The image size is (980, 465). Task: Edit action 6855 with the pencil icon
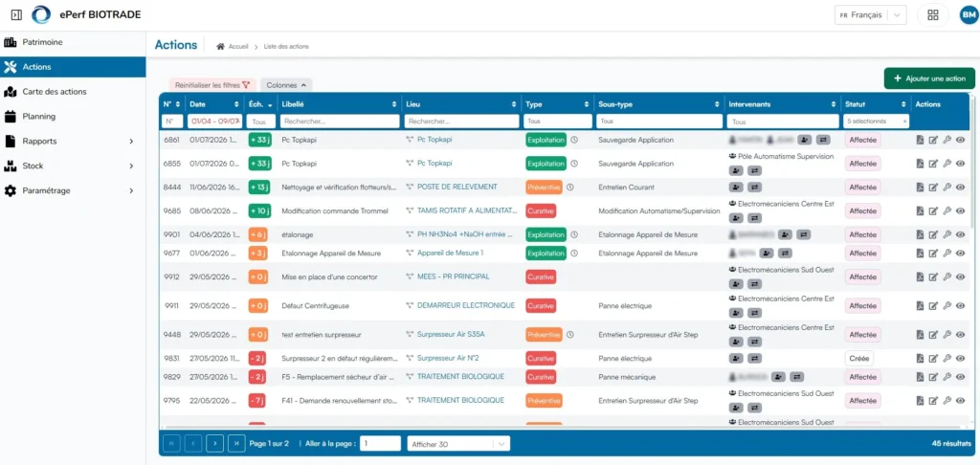(933, 163)
